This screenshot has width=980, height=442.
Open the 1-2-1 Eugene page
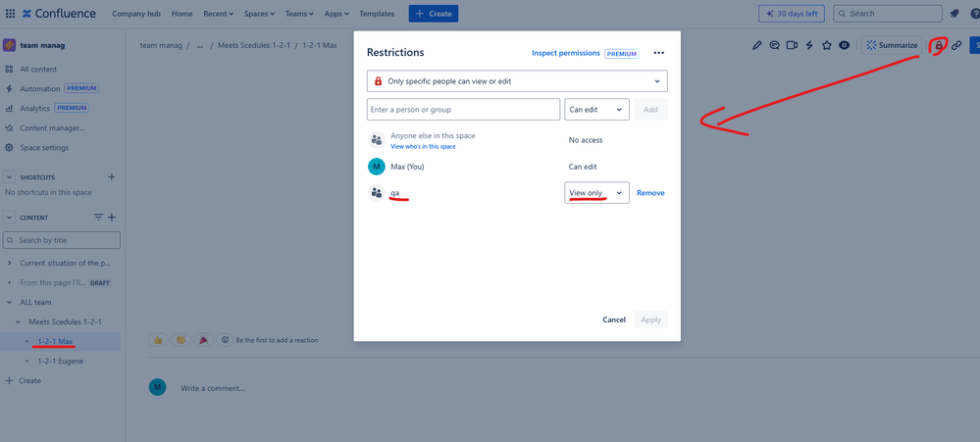(61, 361)
